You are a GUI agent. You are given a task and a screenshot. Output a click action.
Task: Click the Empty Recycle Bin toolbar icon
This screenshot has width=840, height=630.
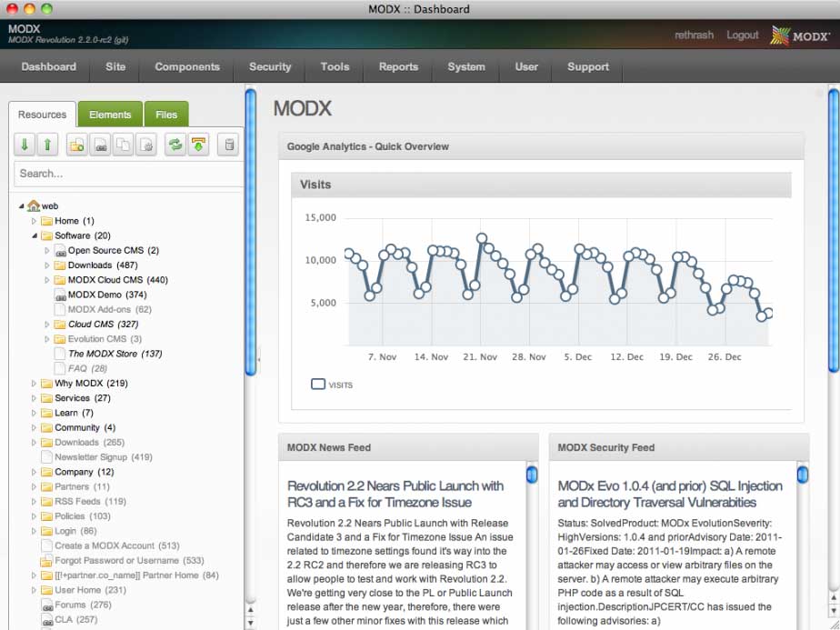click(229, 145)
